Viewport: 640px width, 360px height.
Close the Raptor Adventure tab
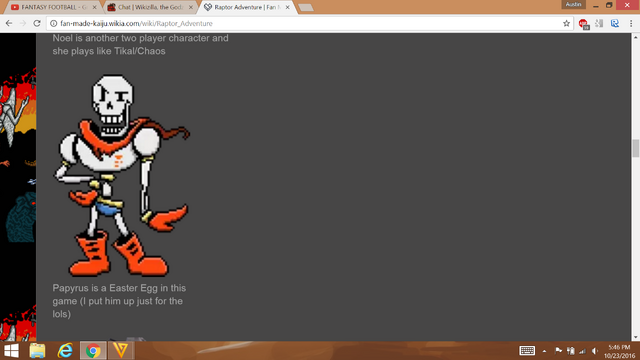(287, 7)
